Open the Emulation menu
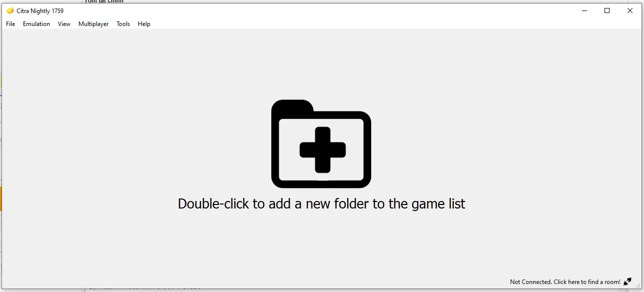The image size is (644, 292). [x=36, y=24]
